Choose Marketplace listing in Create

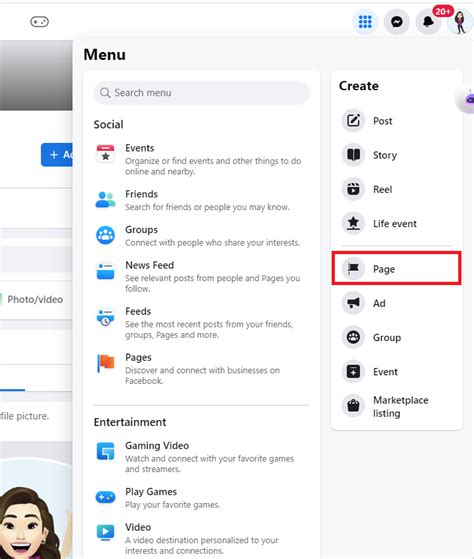(x=396, y=406)
